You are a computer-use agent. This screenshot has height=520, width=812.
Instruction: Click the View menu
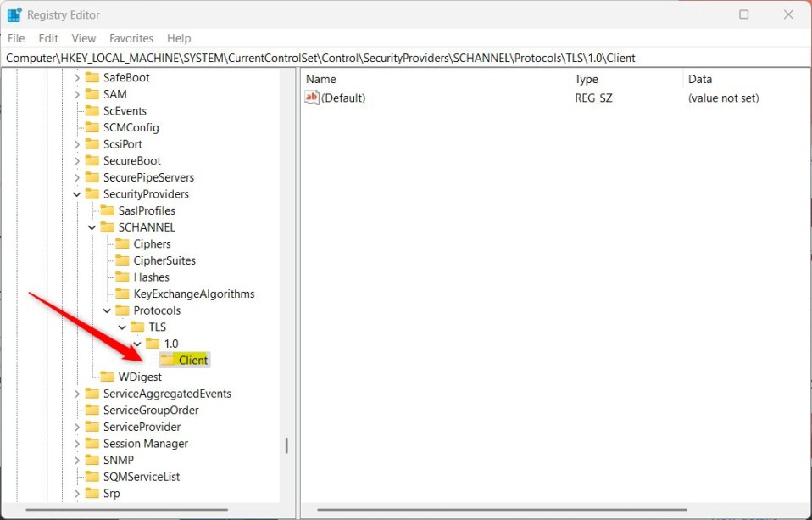pos(83,38)
